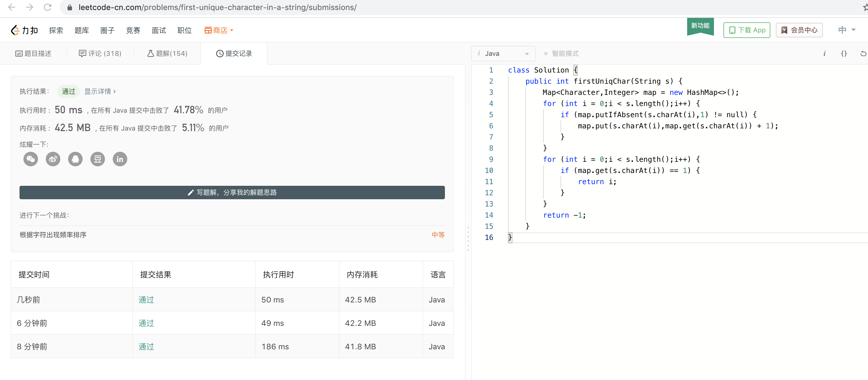Screen dimensions: 868x380
Task: Click the panel divider drag handle
Action: [x=468, y=239]
